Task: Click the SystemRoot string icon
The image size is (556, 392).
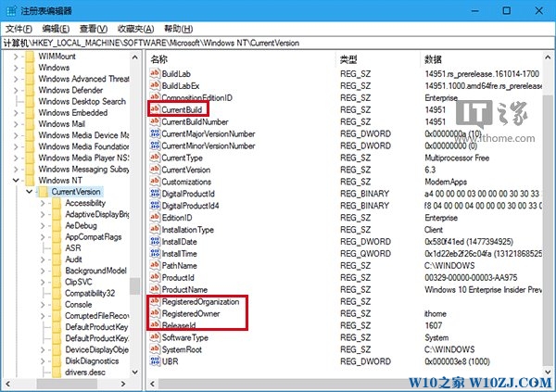Action: point(155,349)
